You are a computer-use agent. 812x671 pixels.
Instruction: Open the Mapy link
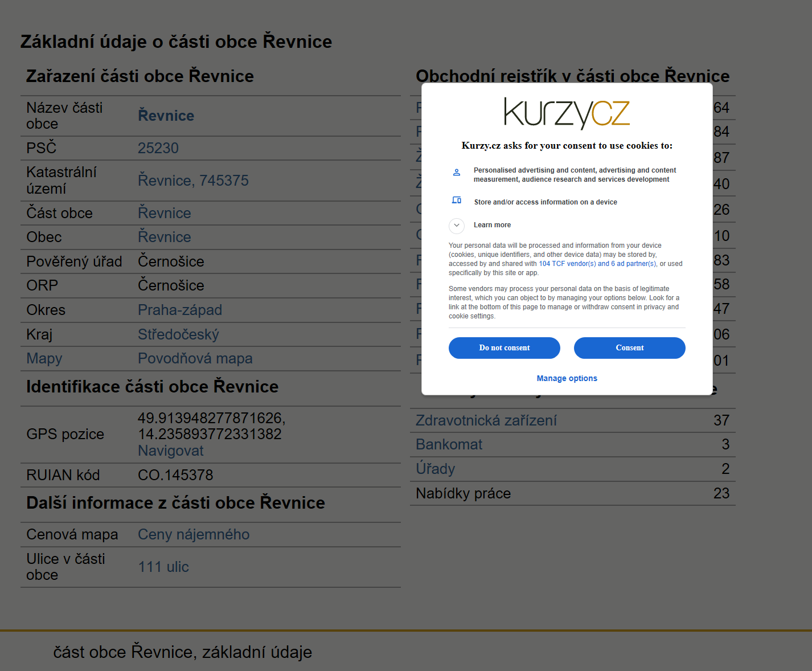[x=44, y=359]
